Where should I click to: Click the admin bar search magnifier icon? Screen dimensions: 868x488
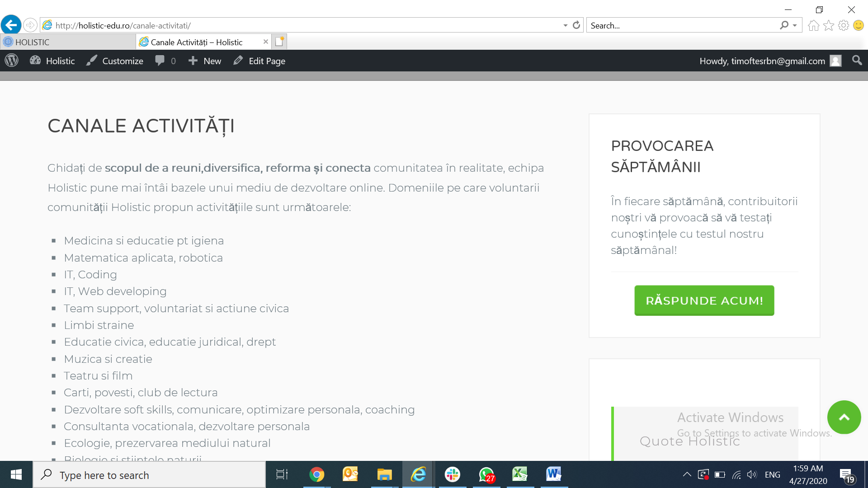click(857, 61)
